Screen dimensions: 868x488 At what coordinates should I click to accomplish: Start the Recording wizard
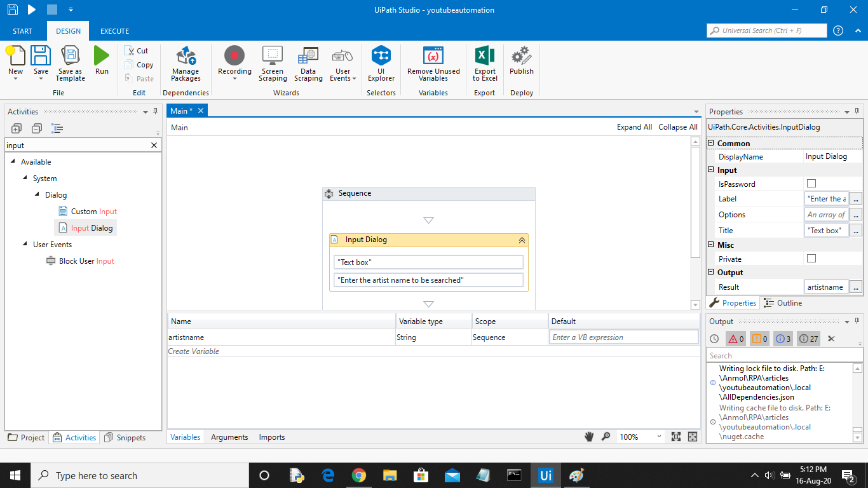tap(234, 62)
